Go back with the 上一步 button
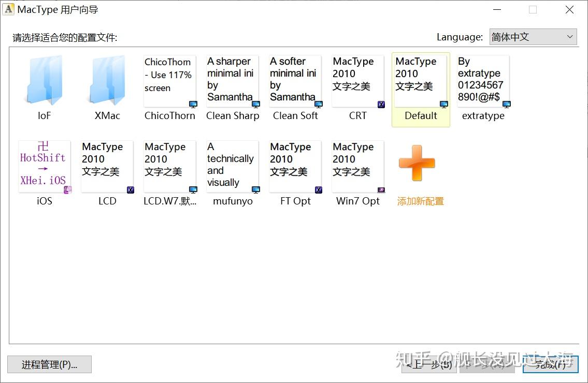Screen dimensions: 588x383 [428, 364]
